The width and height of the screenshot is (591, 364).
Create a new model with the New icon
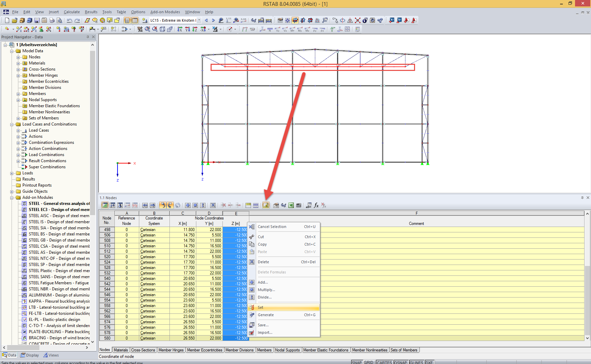pyautogui.click(x=7, y=20)
